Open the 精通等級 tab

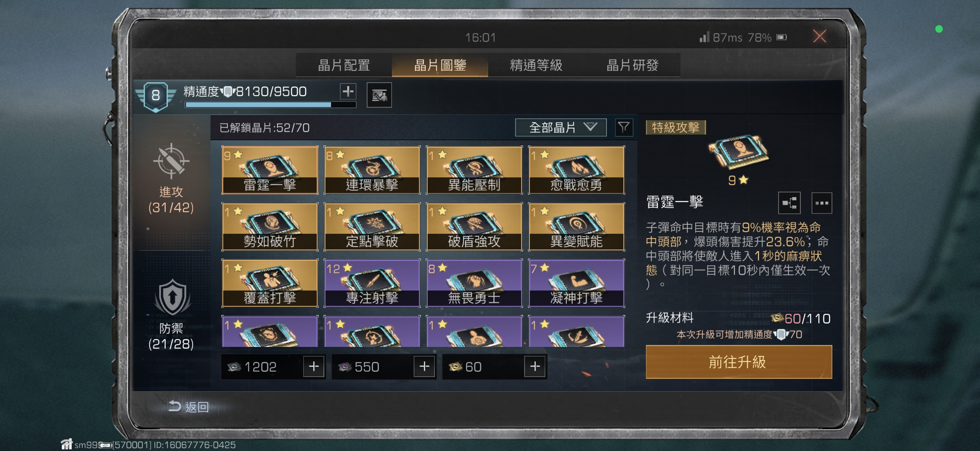pos(536,65)
